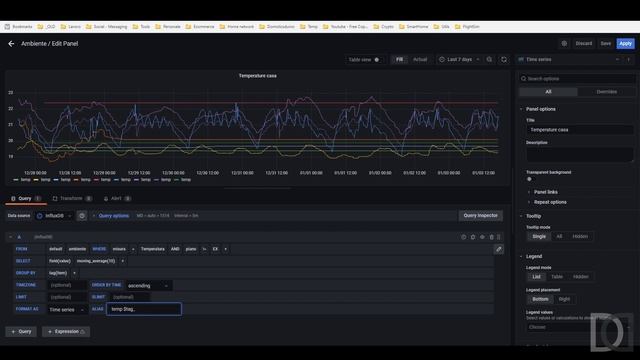Open dashboard settings gear icon

[x=564, y=43]
